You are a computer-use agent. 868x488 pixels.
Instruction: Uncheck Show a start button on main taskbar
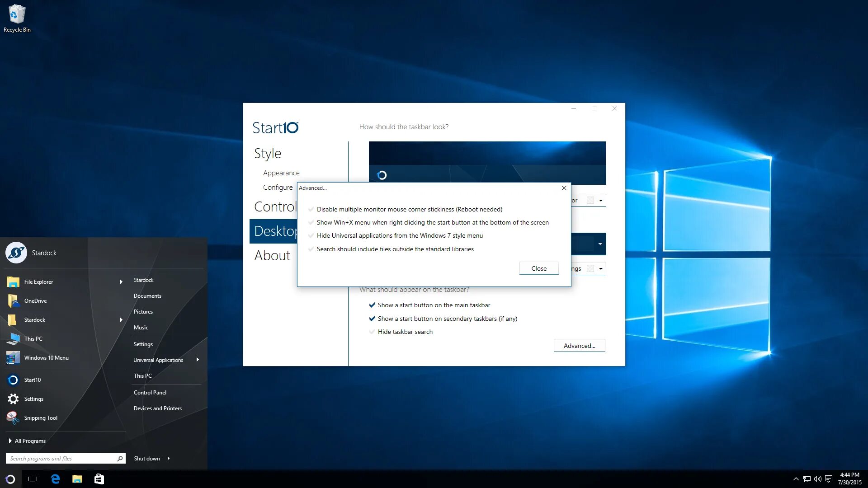click(372, 305)
